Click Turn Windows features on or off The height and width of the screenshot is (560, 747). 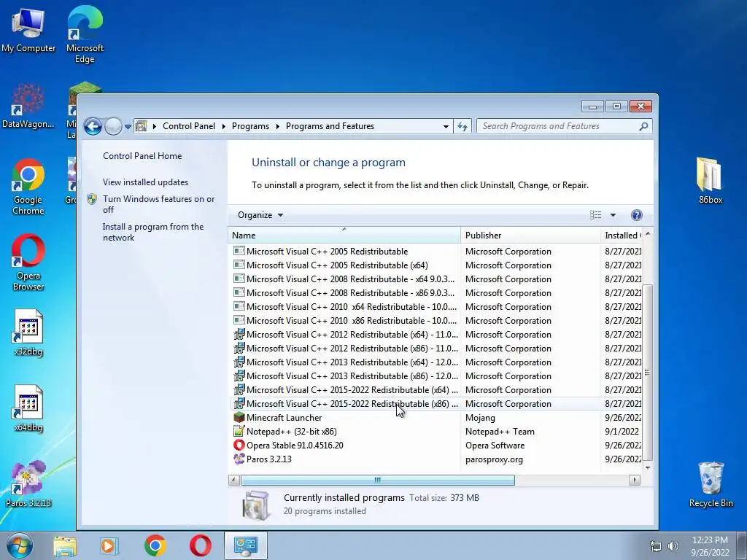pyautogui.click(x=158, y=204)
